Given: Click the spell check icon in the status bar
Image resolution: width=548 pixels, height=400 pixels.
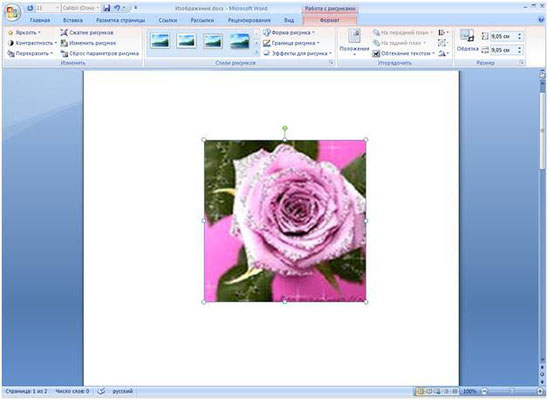Looking at the screenshot, I should point(101,391).
